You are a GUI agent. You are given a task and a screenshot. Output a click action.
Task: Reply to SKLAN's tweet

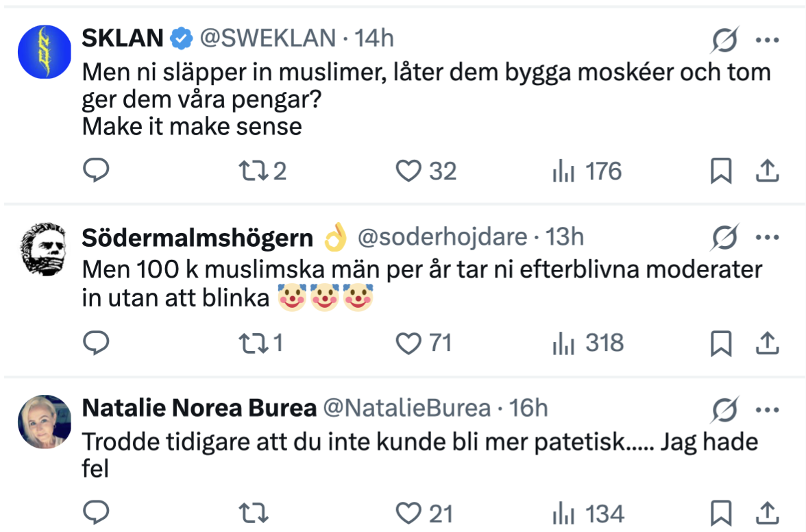point(97,171)
